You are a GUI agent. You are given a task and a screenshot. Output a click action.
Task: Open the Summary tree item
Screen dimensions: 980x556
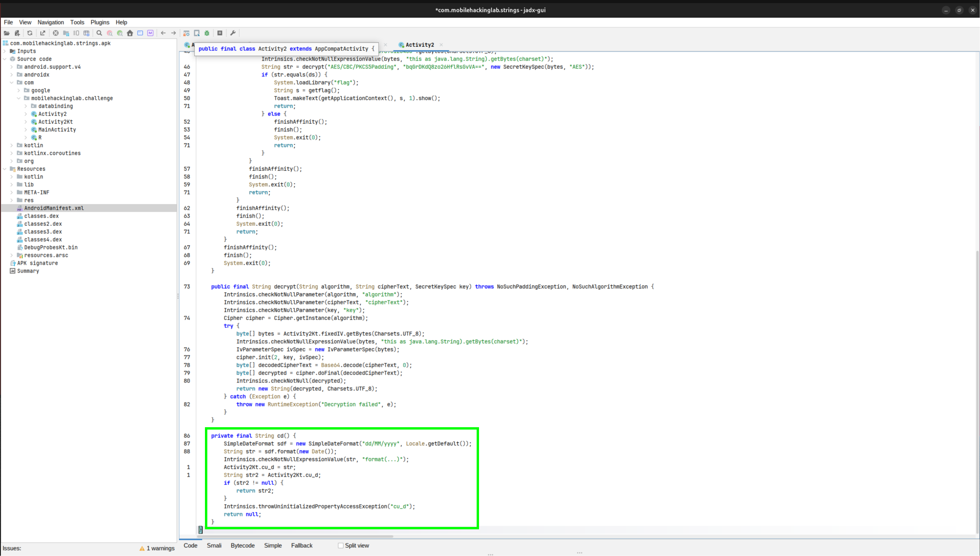(x=28, y=271)
